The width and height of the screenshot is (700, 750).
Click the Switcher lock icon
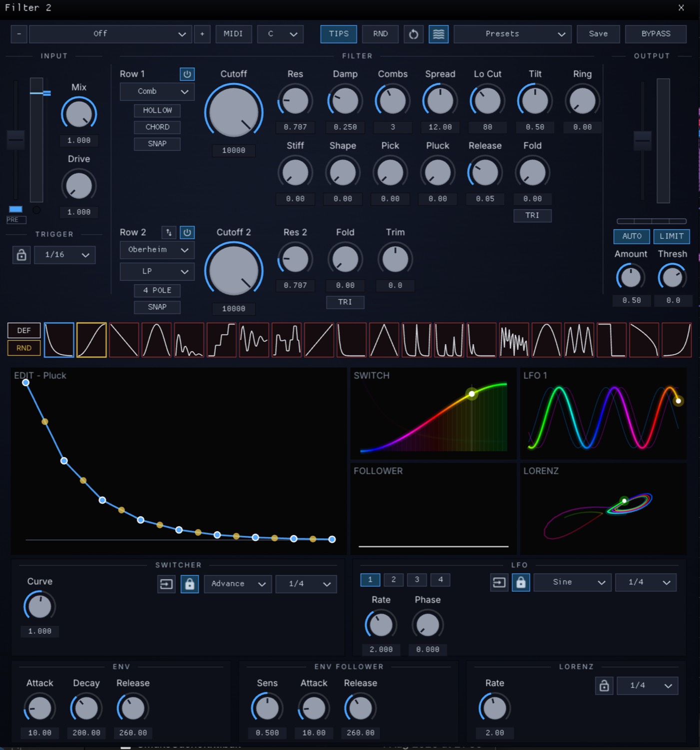coord(189,584)
